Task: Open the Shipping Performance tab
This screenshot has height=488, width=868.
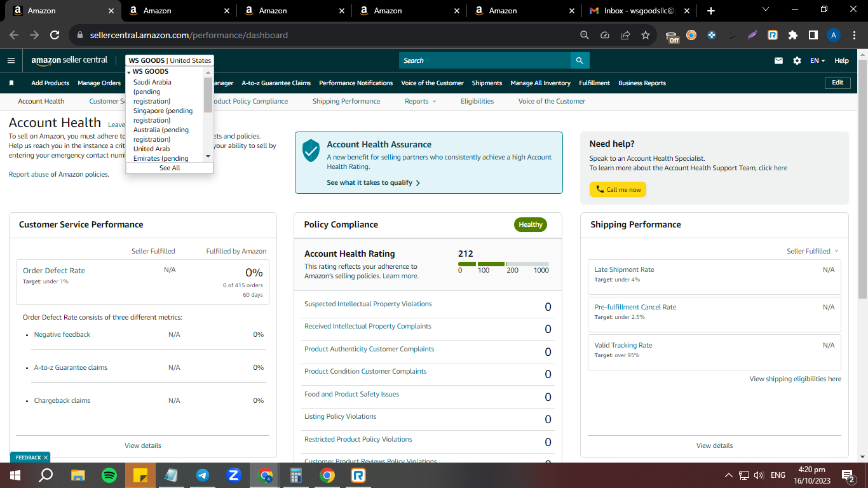Action: click(x=346, y=101)
